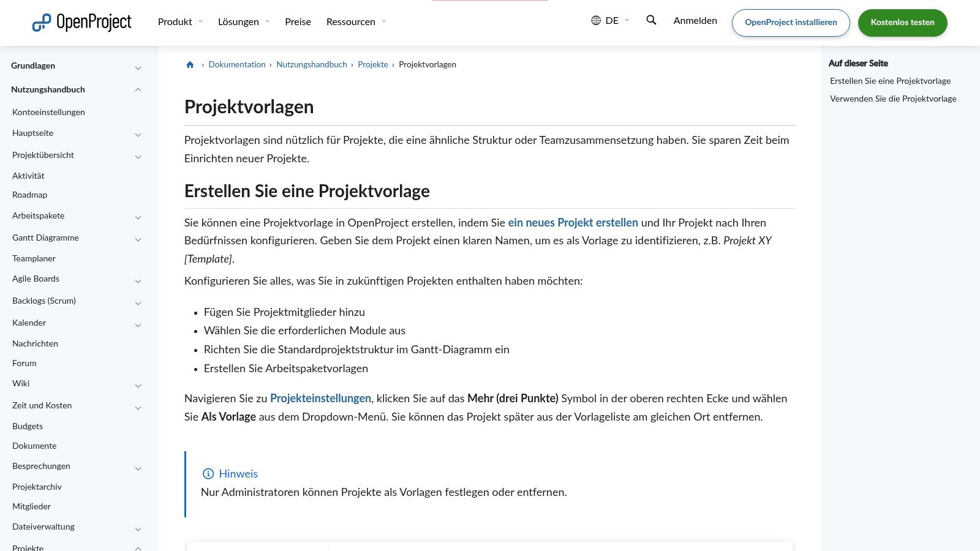The height and width of the screenshot is (551, 980).
Task: Click 'Fügen Sie Projektmitglieder hinzu' bullet
Action: pyautogui.click(x=284, y=312)
